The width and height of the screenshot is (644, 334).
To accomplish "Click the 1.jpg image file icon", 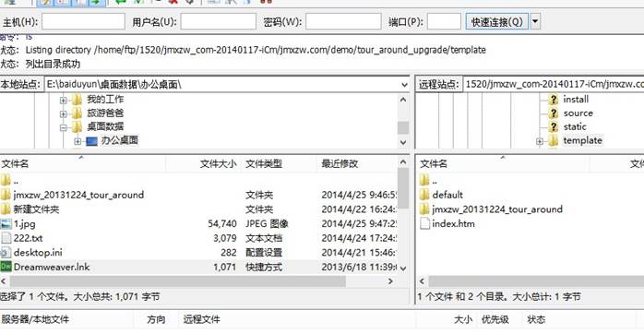I will (6, 224).
